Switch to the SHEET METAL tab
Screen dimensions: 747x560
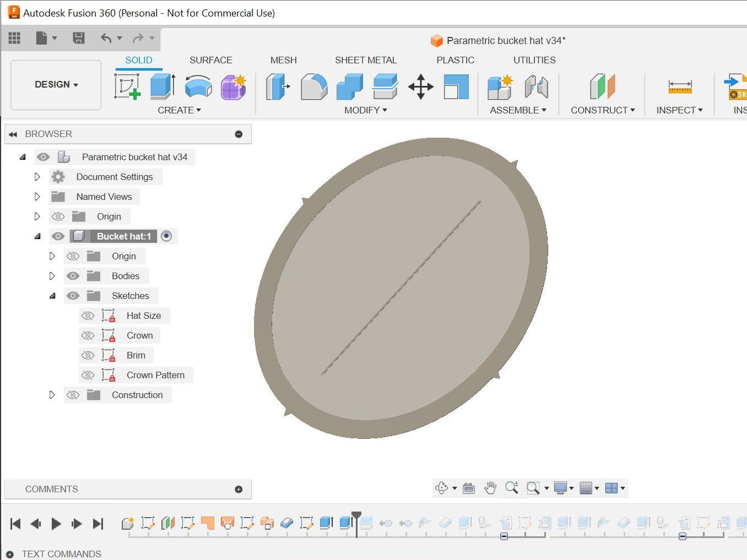[366, 60]
